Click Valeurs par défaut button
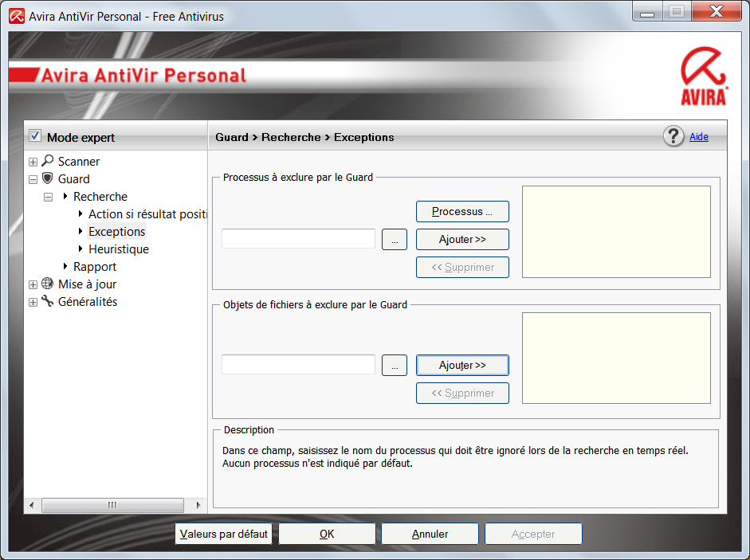 [x=224, y=534]
